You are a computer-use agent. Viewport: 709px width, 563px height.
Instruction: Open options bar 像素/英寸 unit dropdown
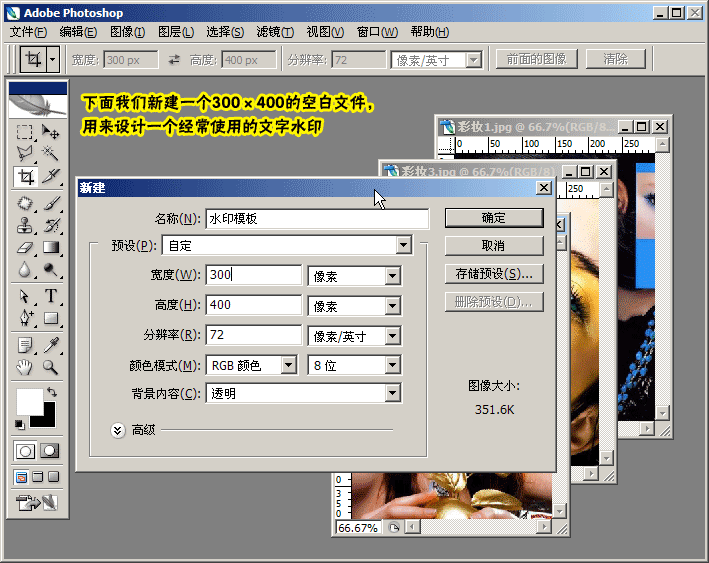[473, 60]
